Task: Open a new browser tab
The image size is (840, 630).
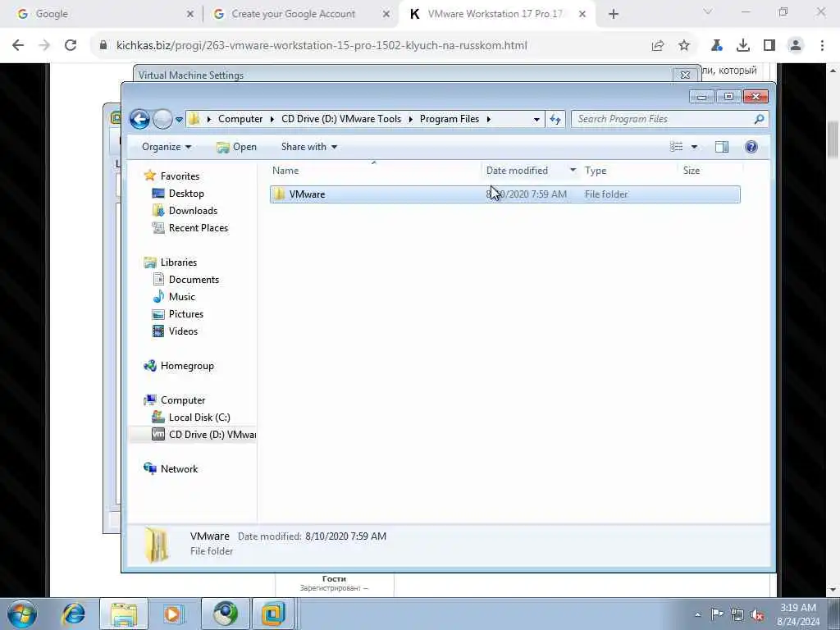Action: (x=614, y=14)
